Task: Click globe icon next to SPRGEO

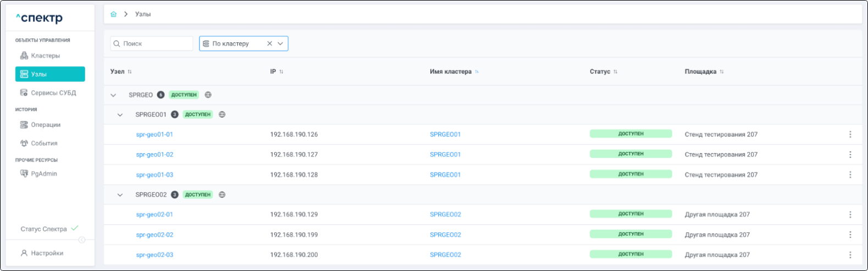Action: coord(208,95)
